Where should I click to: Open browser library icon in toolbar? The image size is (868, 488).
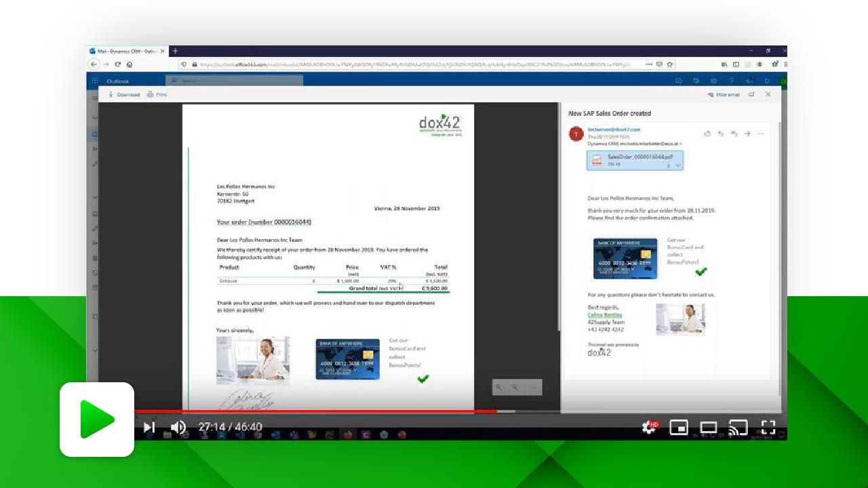pyautogui.click(x=724, y=64)
